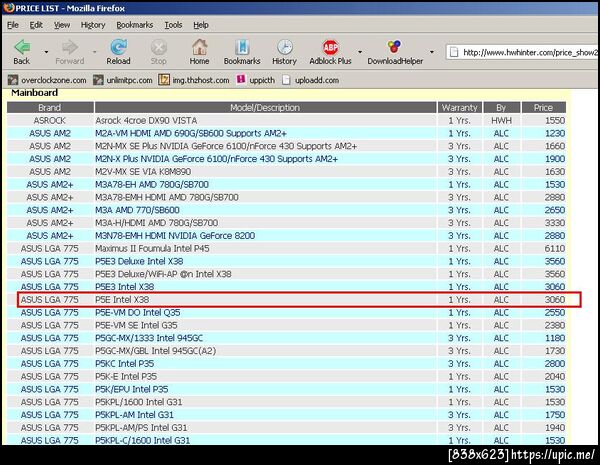
Task: Click the Warranty column header
Action: point(460,108)
